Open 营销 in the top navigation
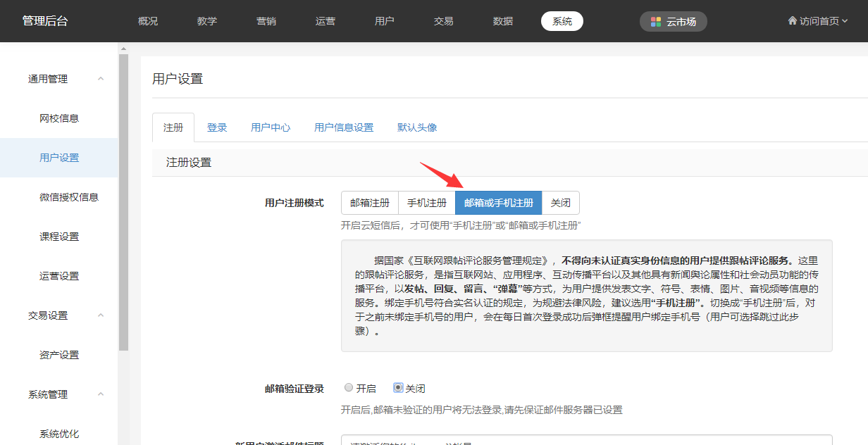The width and height of the screenshot is (868, 445). [x=266, y=21]
